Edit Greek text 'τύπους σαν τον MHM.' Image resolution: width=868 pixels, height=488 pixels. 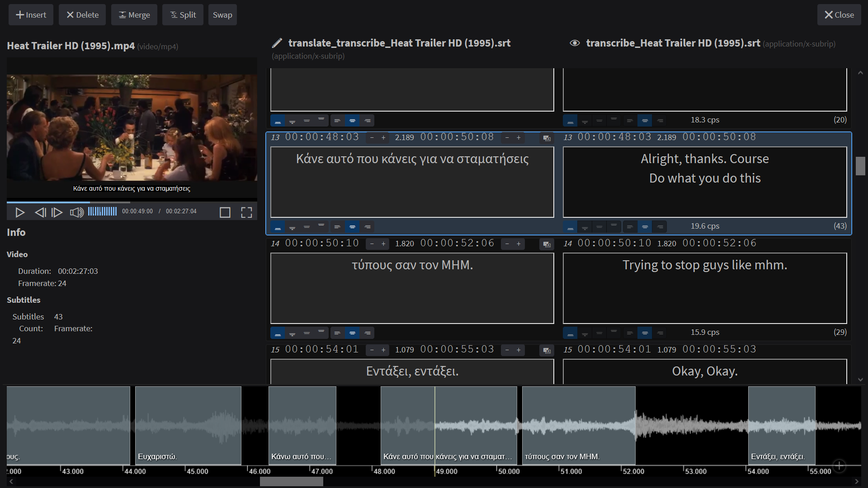(412, 288)
